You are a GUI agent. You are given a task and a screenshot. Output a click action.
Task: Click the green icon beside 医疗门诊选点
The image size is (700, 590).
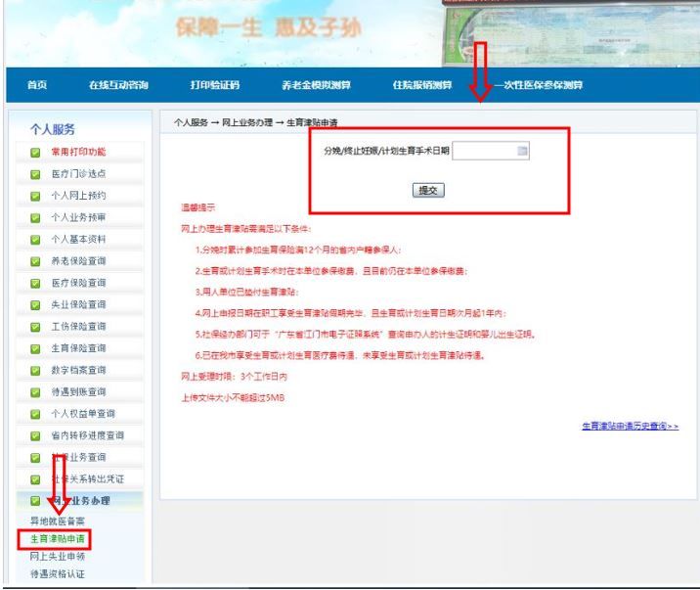point(35,174)
